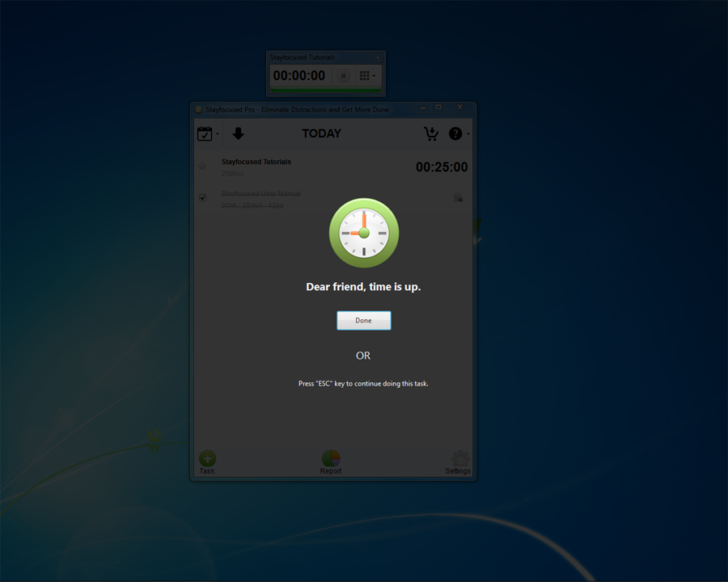Add a new task with the green plus icon

(207, 459)
